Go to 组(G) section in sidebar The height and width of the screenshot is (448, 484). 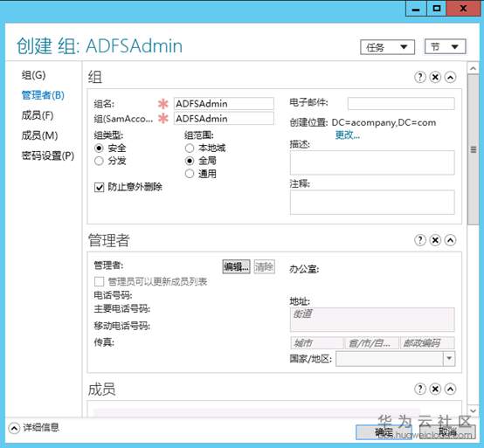(x=34, y=75)
